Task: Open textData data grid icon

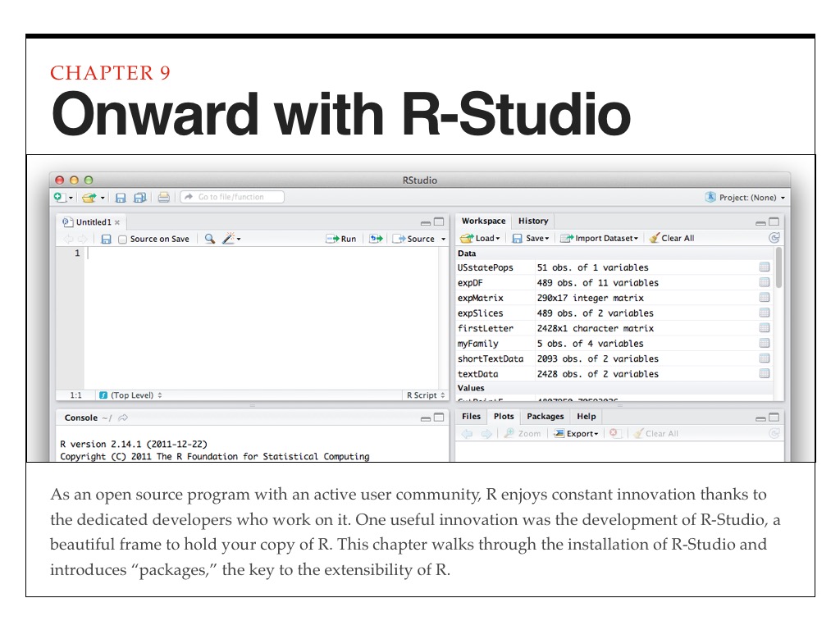Action: tap(765, 373)
